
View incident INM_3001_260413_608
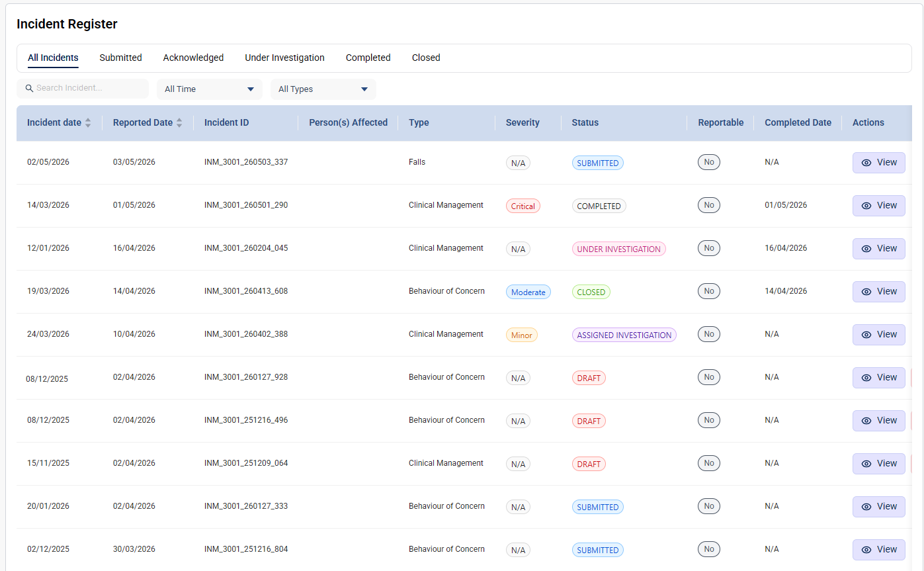[x=879, y=292]
